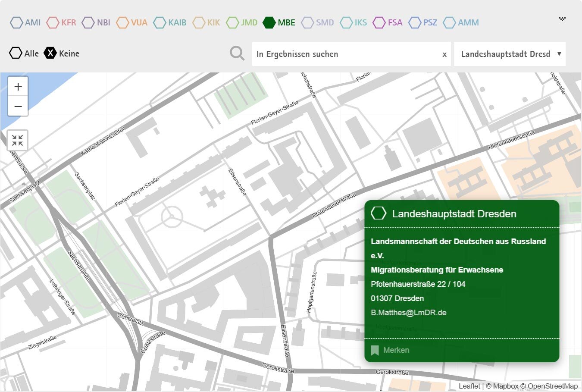This screenshot has height=392, width=582.
Task: Toggle the KIK category filter
Action: [207, 22]
